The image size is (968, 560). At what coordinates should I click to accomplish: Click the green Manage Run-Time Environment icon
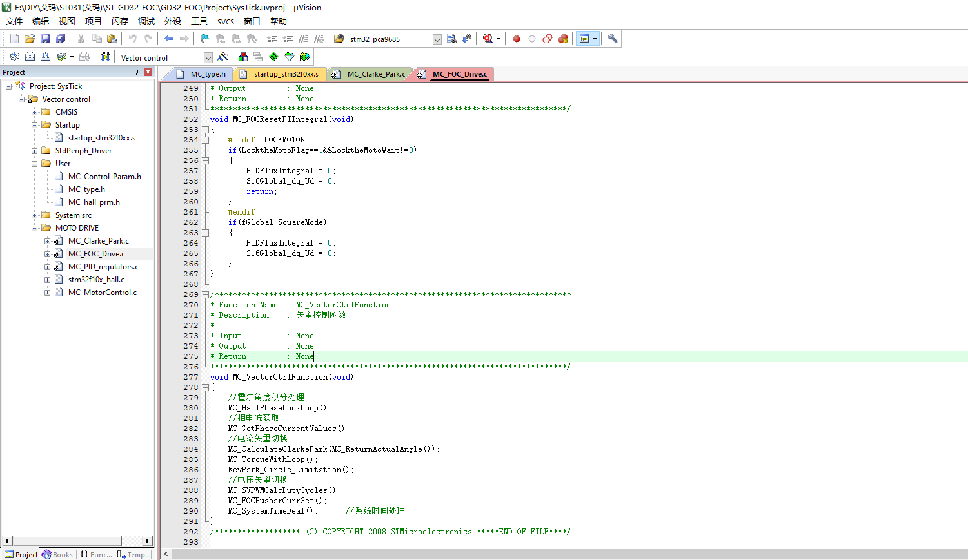coord(274,57)
